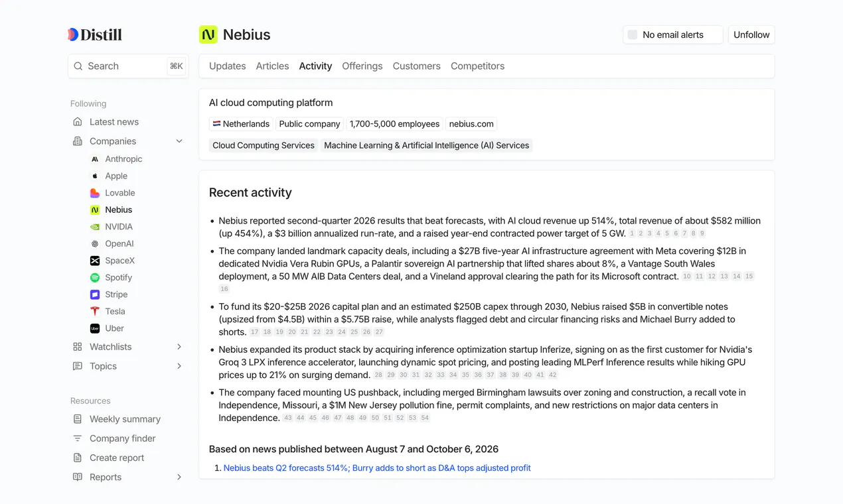The image size is (843, 504).
Task: Open the Spotify company icon
Action: pyautogui.click(x=95, y=278)
